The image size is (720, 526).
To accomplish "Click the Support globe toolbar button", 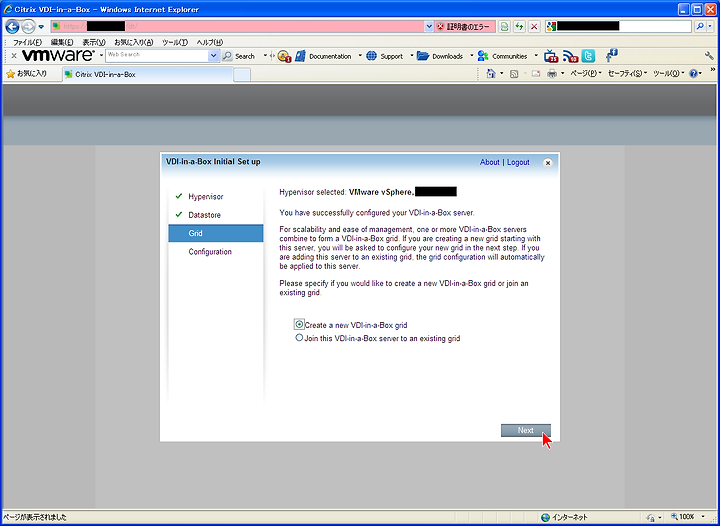I will pos(385,56).
